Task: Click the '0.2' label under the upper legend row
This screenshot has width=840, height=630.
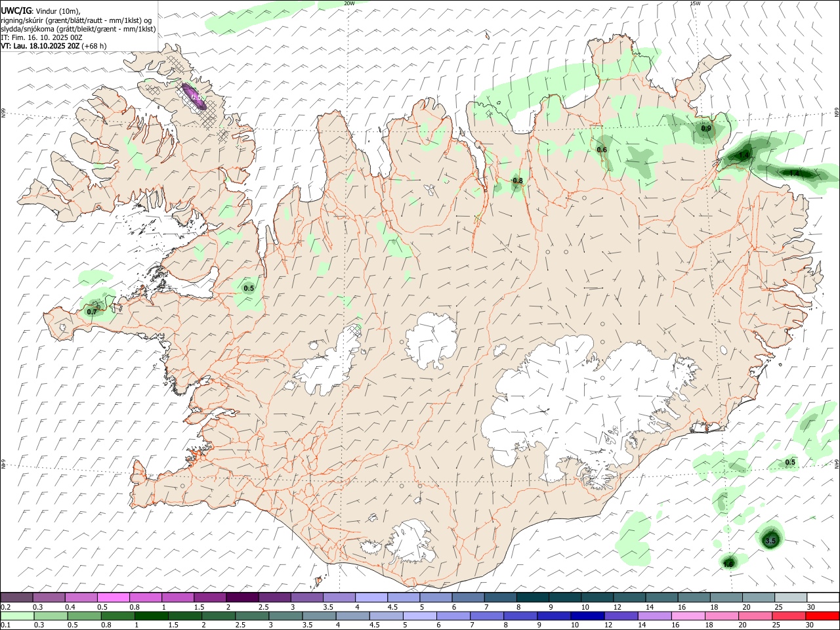Action: (x=6, y=607)
